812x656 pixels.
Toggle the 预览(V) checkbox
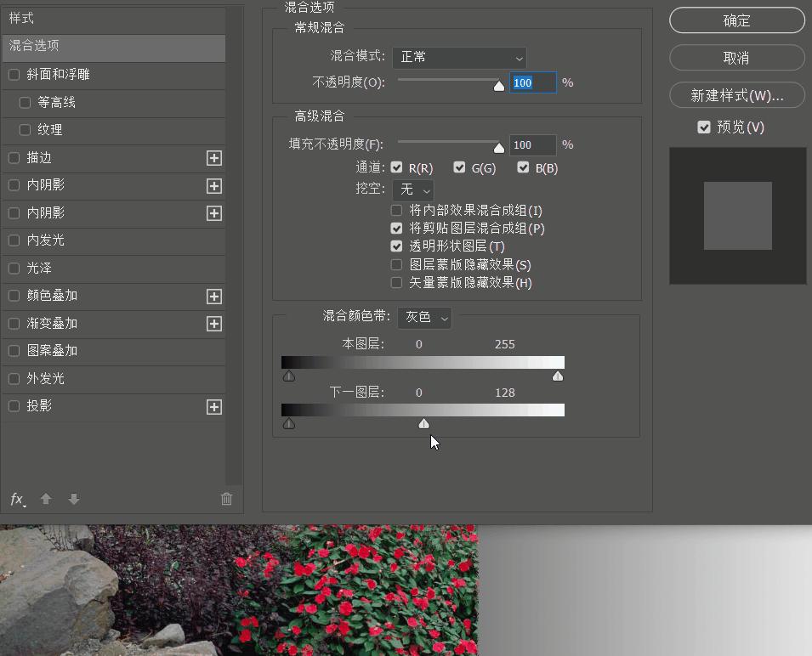pos(704,127)
